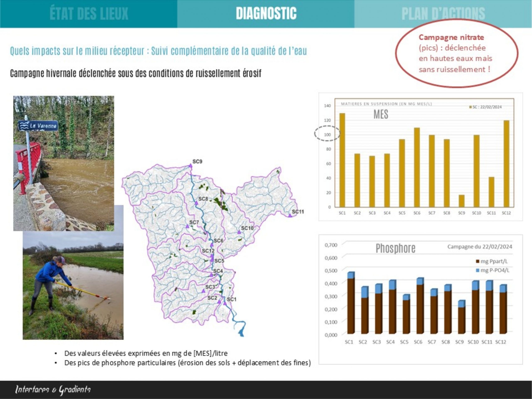Click the 'Des valeurs élevées' bullet point
Viewport: 532px width, 399px height.
click(146, 353)
